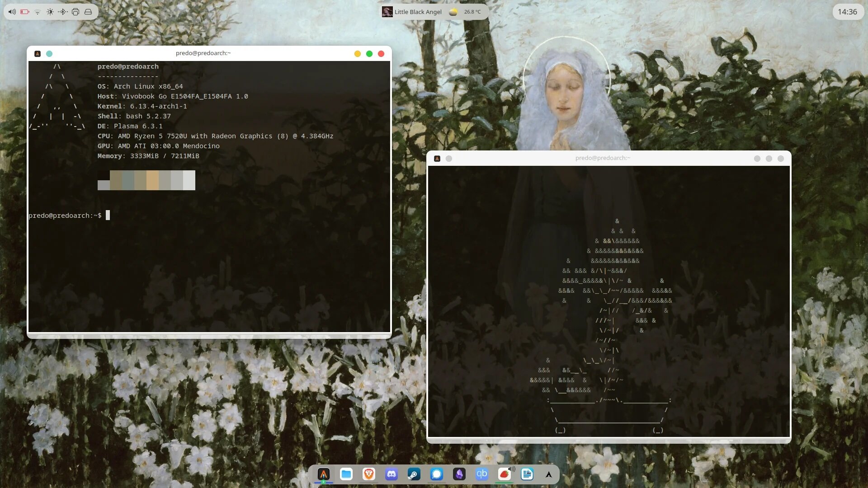The image size is (868, 488).
Task: Click the Shell: bash 5.2.37 line
Action: click(134, 116)
